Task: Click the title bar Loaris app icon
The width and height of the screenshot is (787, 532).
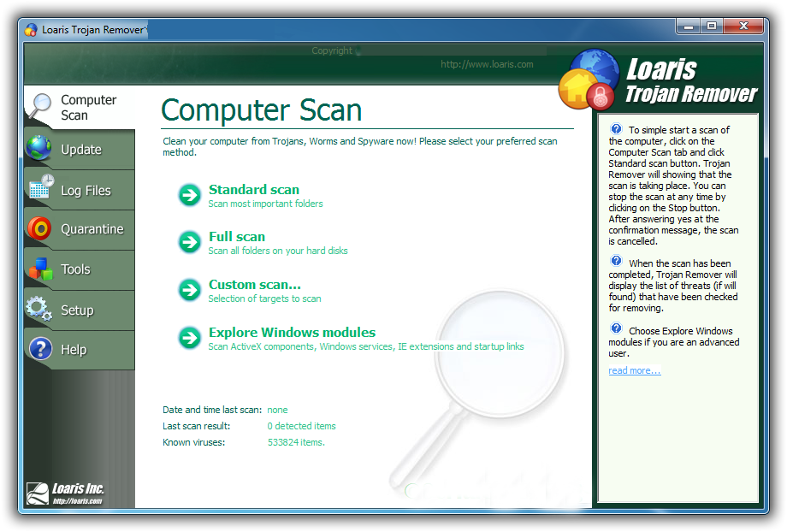Action: point(31,30)
